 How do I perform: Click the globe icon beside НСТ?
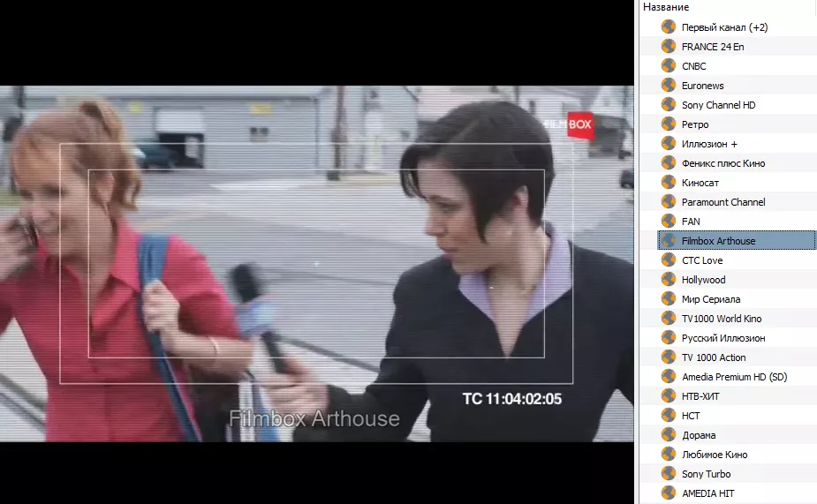point(669,415)
